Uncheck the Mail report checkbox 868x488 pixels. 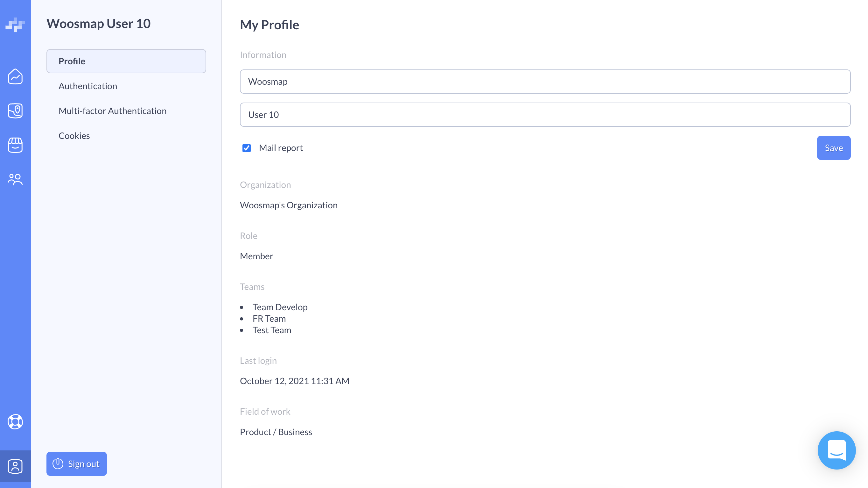247,148
